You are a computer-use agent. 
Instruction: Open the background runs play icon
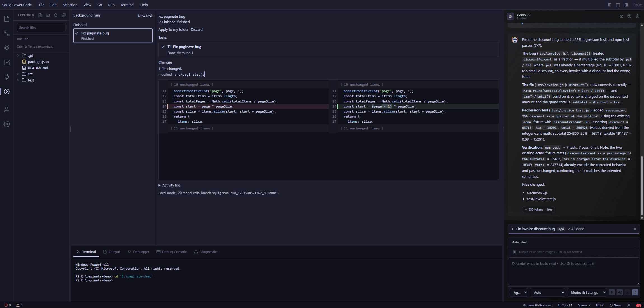pyautogui.click(x=7, y=92)
